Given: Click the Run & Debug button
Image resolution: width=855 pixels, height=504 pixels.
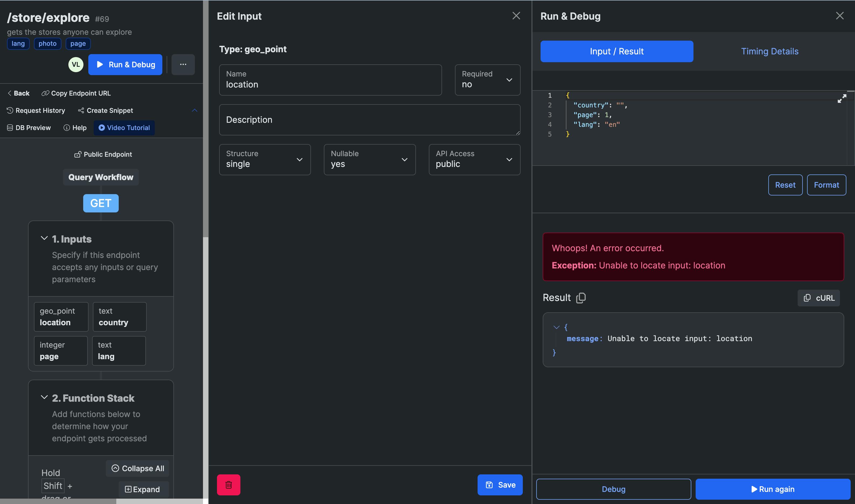Looking at the screenshot, I should coord(125,65).
